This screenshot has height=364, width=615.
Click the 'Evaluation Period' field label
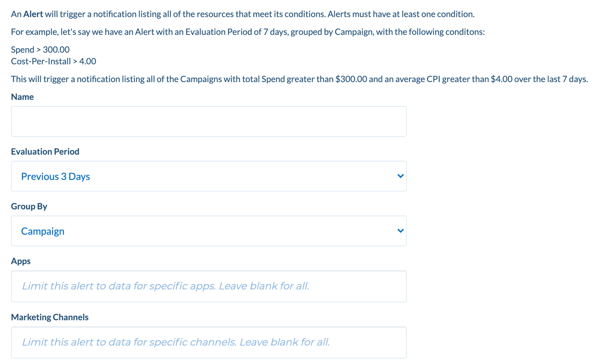(45, 151)
